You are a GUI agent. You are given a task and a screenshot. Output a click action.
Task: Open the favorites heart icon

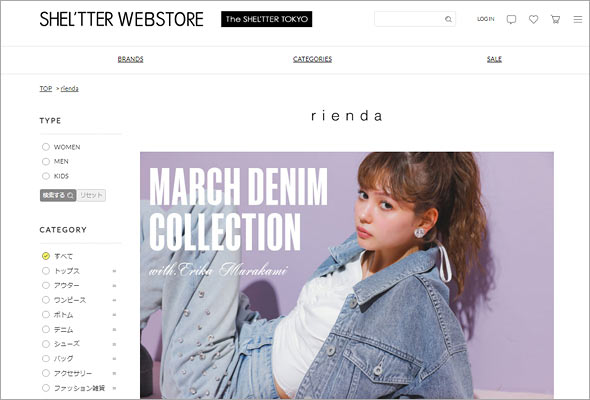pos(534,19)
